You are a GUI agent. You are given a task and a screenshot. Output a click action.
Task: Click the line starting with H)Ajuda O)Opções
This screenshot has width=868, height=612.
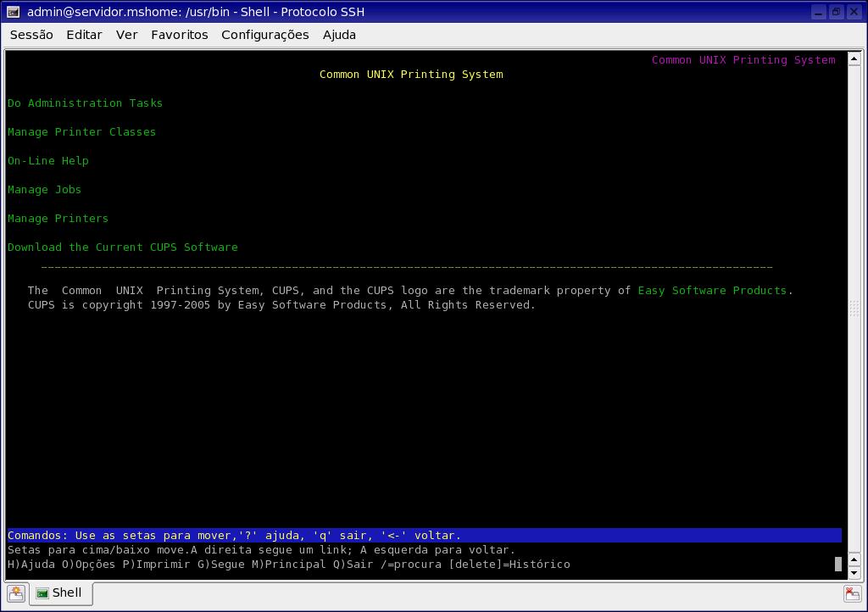pyautogui.click(x=289, y=564)
